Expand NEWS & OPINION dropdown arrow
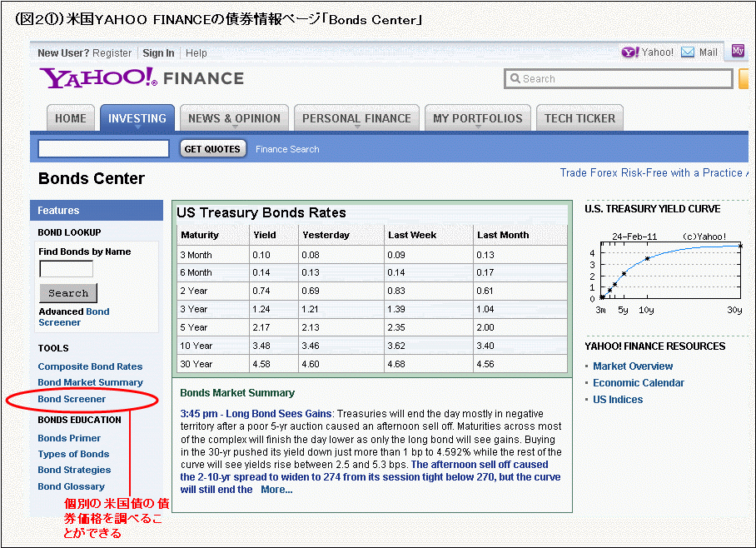 pyautogui.click(x=235, y=127)
